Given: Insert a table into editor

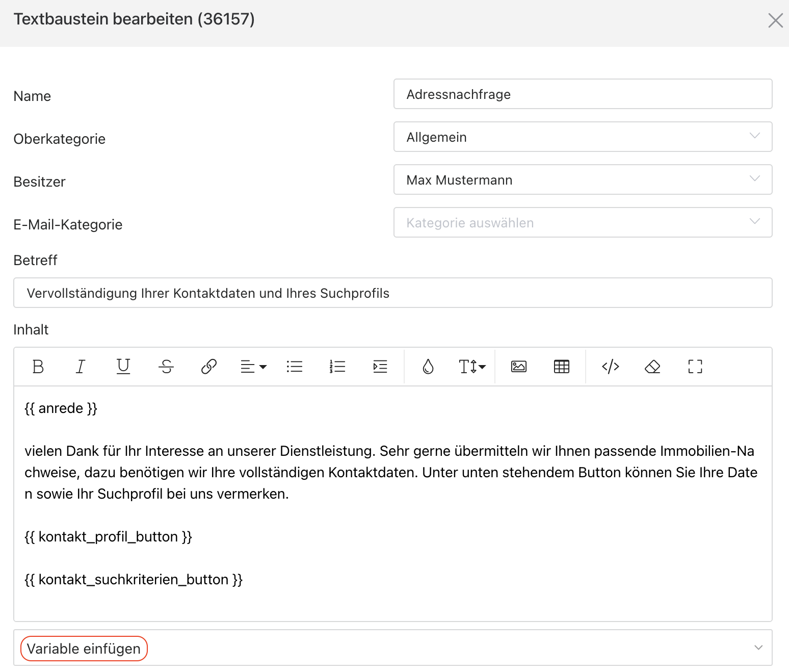Looking at the screenshot, I should (562, 367).
